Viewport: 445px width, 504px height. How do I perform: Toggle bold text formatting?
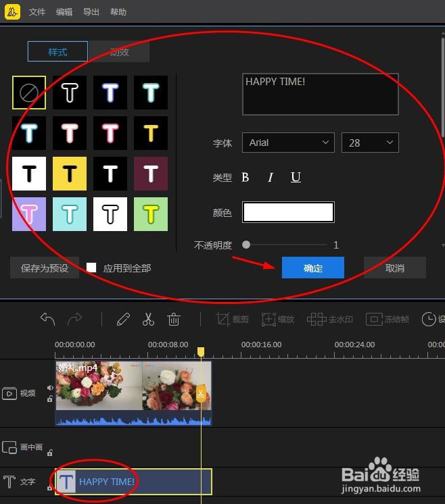tap(245, 177)
